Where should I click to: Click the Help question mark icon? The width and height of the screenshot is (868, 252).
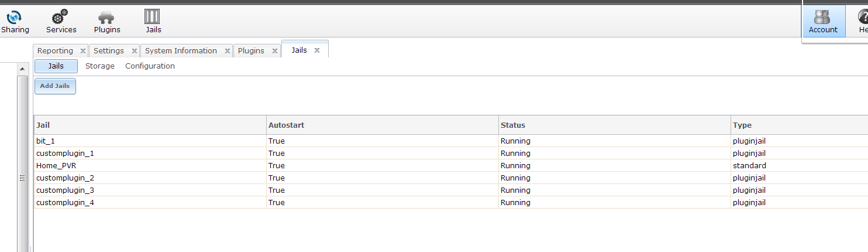[x=863, y=18]
